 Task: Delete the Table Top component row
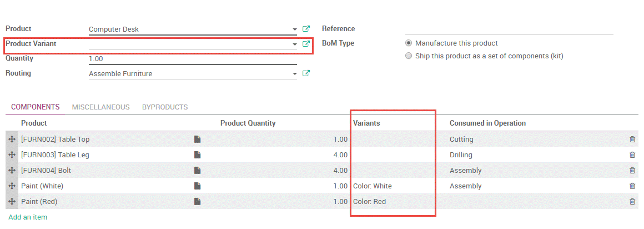click(x=632, y=140)
